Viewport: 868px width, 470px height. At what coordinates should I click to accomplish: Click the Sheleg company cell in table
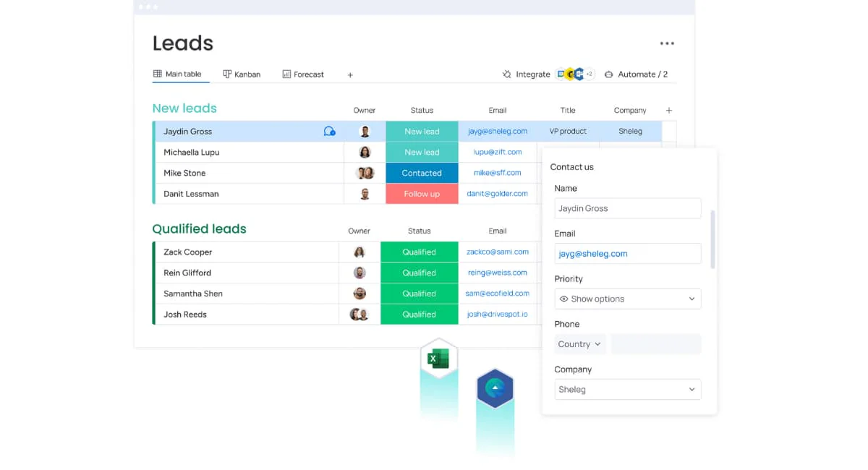tap(630, 132)
